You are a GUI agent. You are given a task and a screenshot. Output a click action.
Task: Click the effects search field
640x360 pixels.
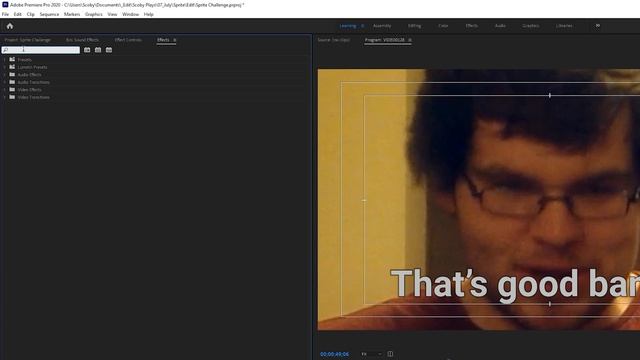(40, 50)
